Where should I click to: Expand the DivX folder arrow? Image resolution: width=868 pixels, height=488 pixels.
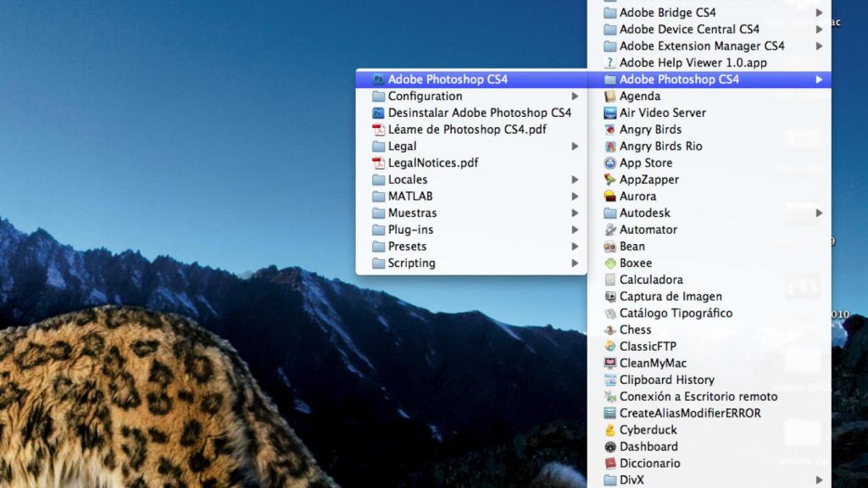(x=819, y=480)
